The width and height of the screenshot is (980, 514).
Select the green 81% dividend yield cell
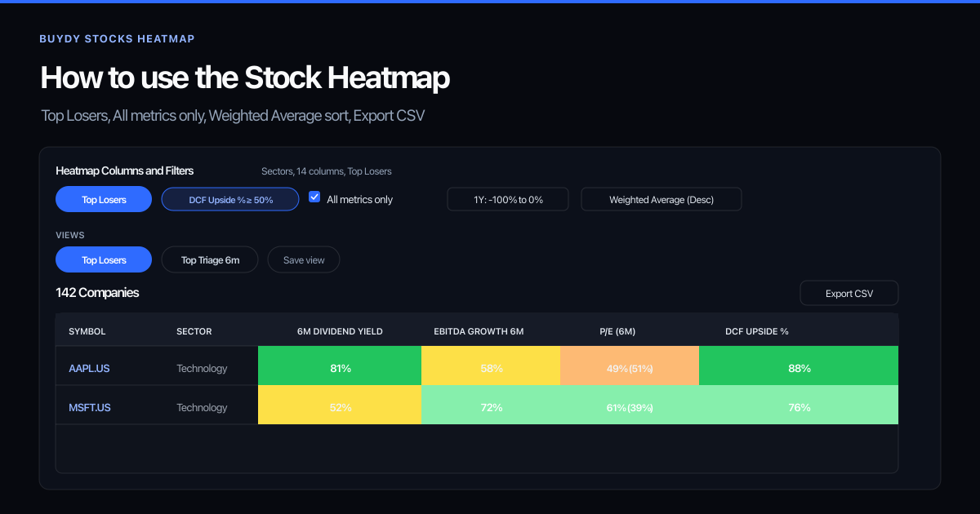[x=340, y=366]
